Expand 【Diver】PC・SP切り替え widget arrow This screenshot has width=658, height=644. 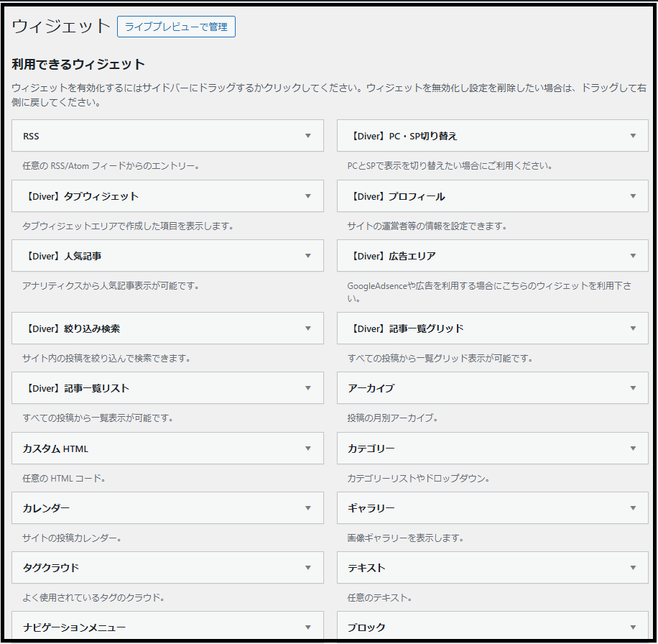[x=633, y=136]
